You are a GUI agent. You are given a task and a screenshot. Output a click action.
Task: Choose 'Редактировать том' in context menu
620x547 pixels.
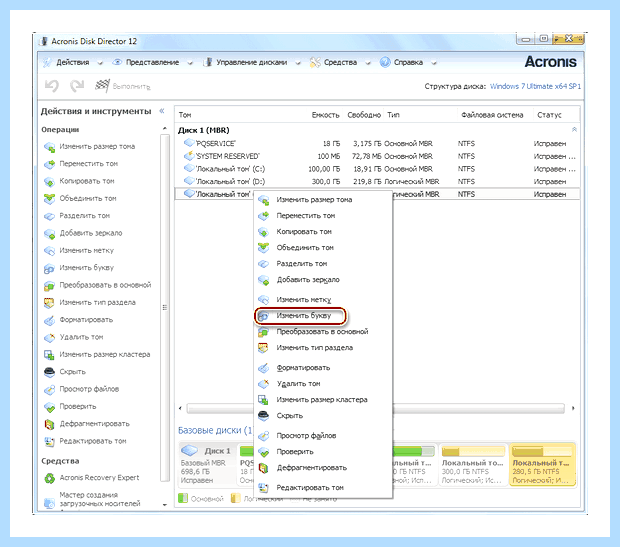click(323, 488)
